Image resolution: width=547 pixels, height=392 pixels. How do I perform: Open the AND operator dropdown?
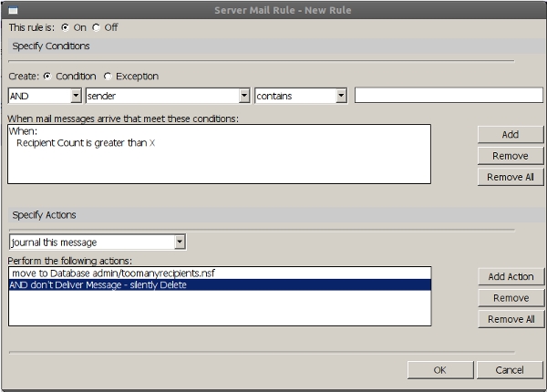[x=75, y=96]
